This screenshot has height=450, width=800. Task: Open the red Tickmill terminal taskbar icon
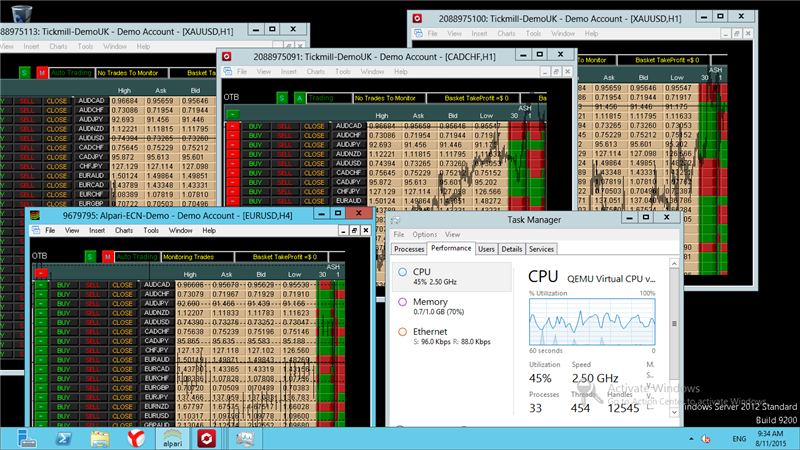point(206,438)
